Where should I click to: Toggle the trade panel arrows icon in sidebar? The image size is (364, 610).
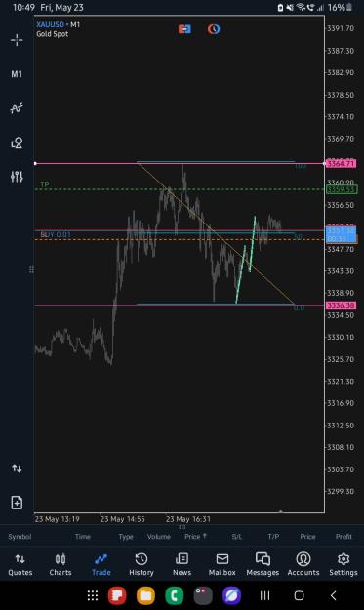pos(17,468)
